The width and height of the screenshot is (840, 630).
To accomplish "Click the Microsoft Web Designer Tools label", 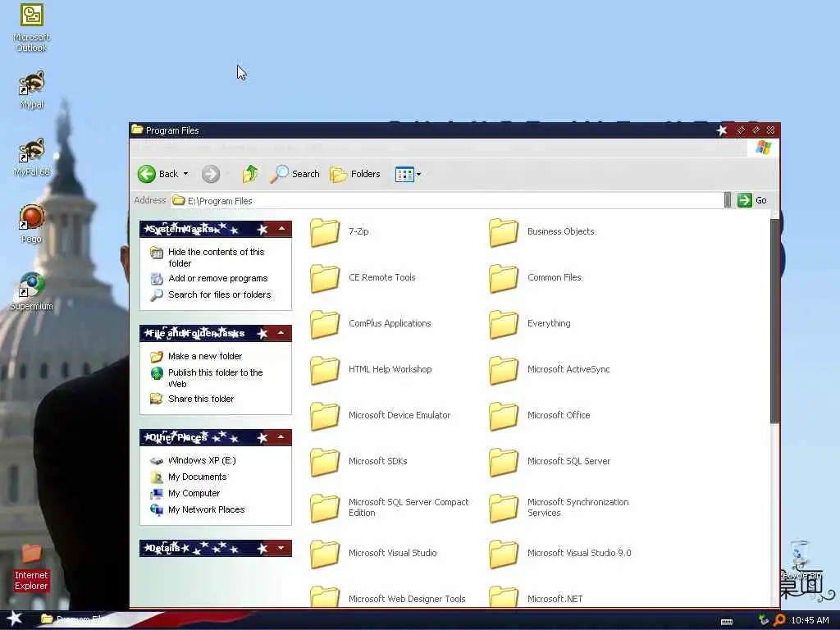I will pos(407,599).
